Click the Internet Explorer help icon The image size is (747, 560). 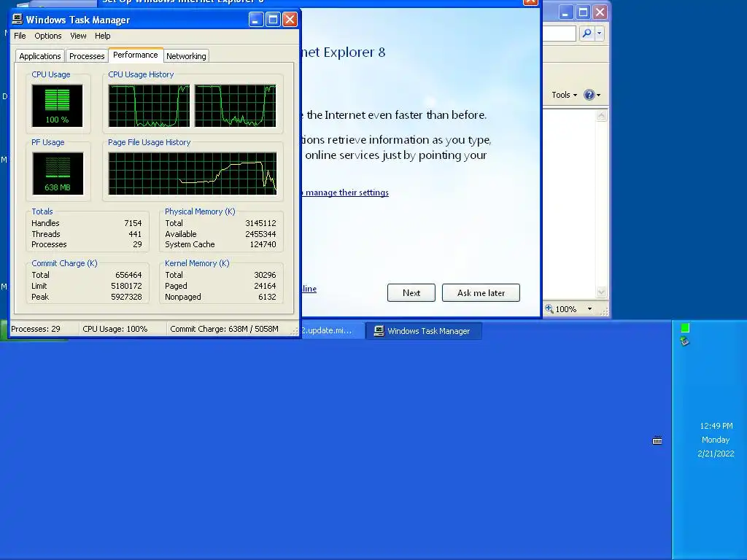[x=589, y=95]
